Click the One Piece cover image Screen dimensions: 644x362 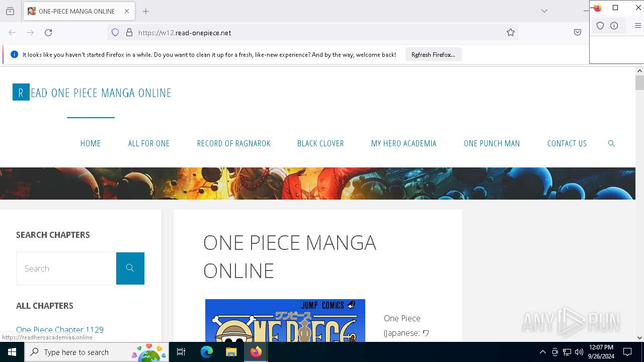click(x=285, y=321)
